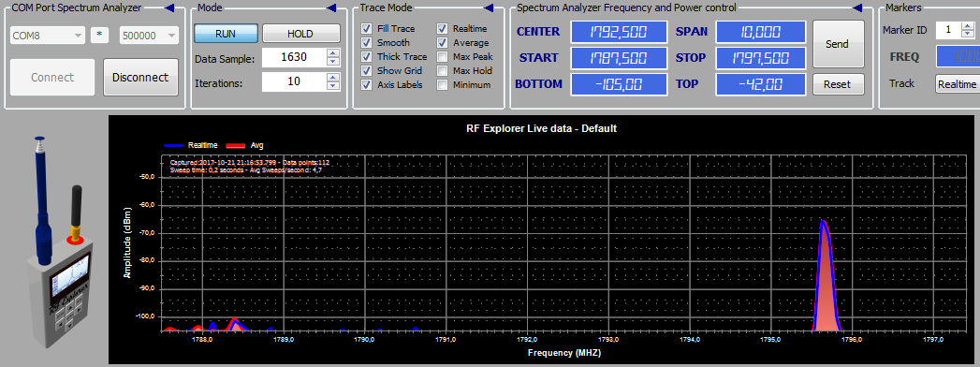Viewport: 980px width, 367px height.
Task: Enable the Max Peak checkbox
Action: (443, 57)
